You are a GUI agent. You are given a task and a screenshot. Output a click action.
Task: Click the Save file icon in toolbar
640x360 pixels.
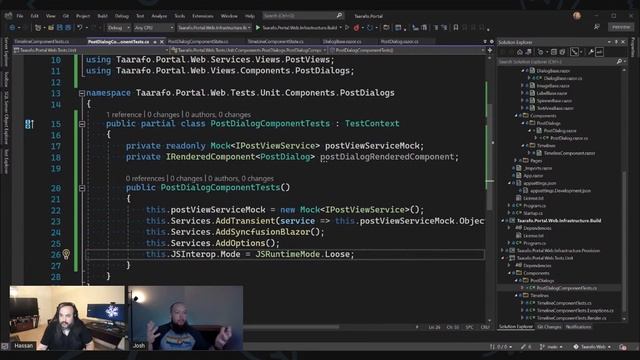coord(60,28)
